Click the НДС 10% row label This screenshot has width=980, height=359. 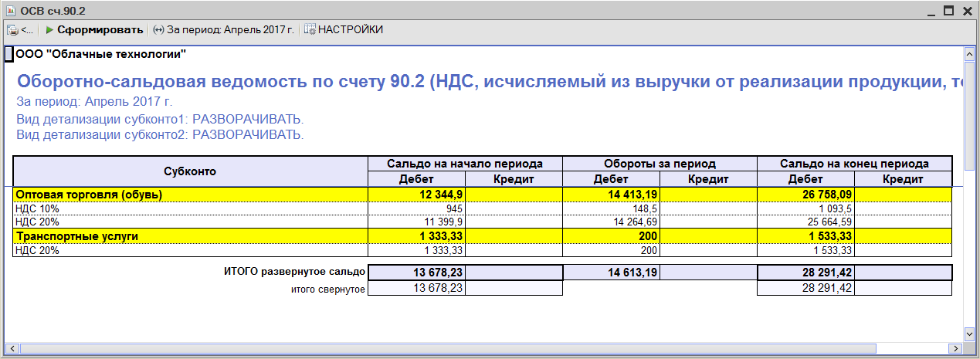(37, 208)
